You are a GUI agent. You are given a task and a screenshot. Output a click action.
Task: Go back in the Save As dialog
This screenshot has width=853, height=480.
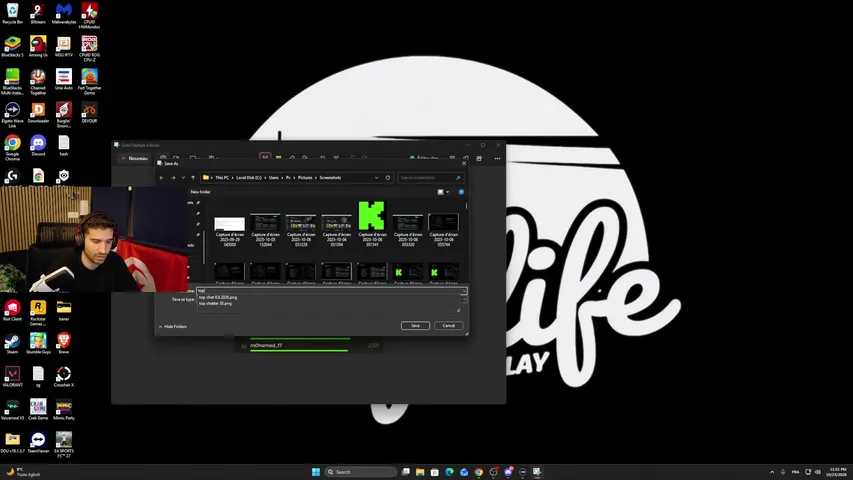[162, 178]
